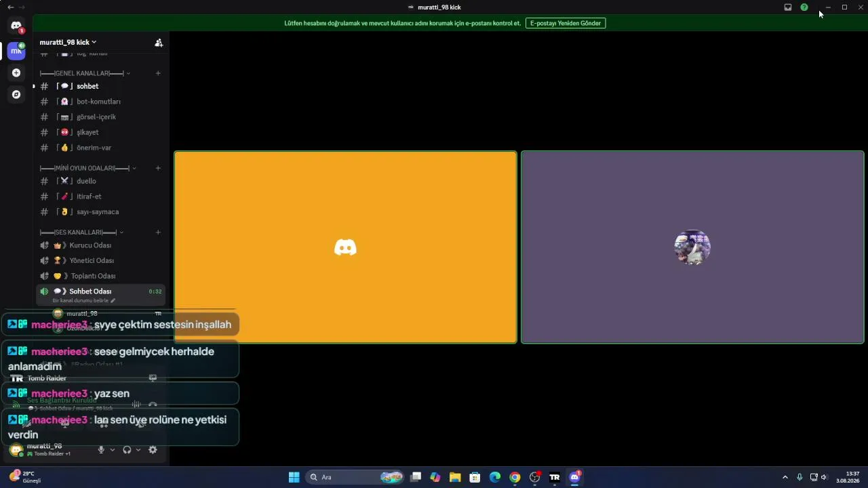Open the muratti_98 kick server menu
Image resolution: width=868 pixels, height=488 pixels.
click(68, 42)
